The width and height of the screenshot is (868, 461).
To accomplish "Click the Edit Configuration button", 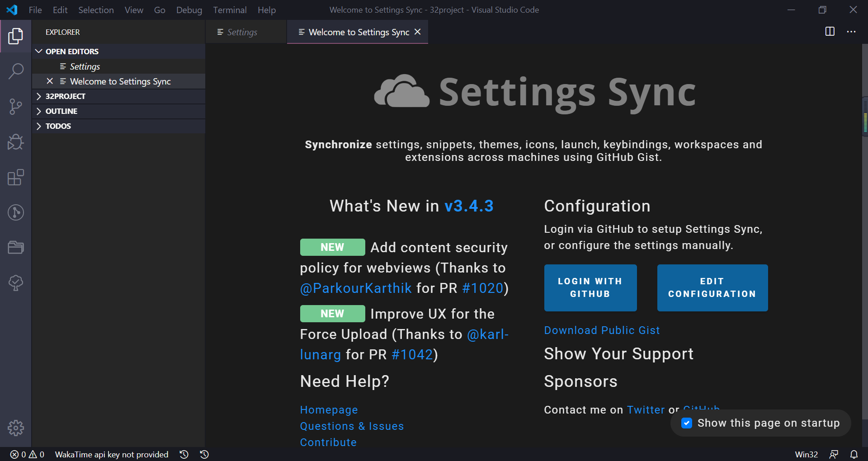I will pyautogui.click(x=712, y=287).
